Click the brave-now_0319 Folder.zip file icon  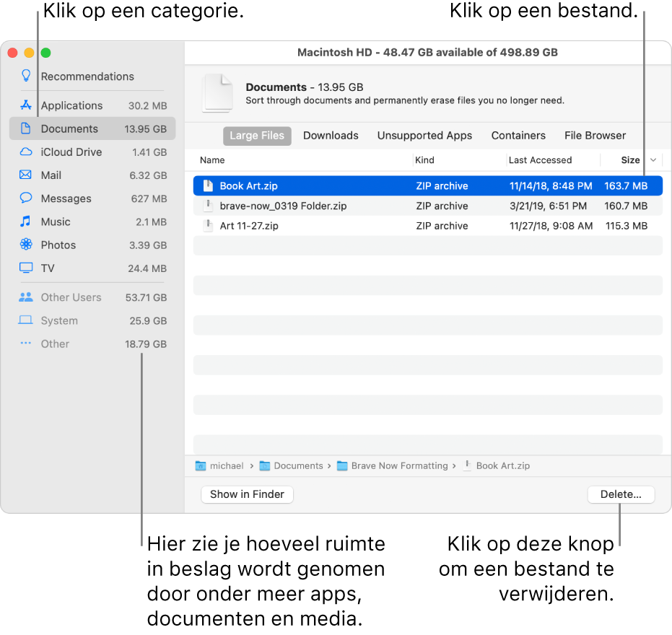(x=209, y=206)
